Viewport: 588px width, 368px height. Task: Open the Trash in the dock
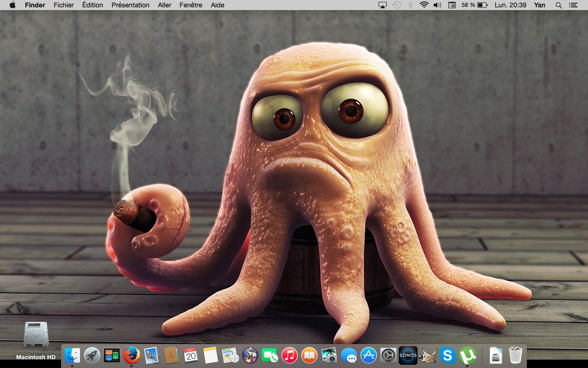point(516,355)
